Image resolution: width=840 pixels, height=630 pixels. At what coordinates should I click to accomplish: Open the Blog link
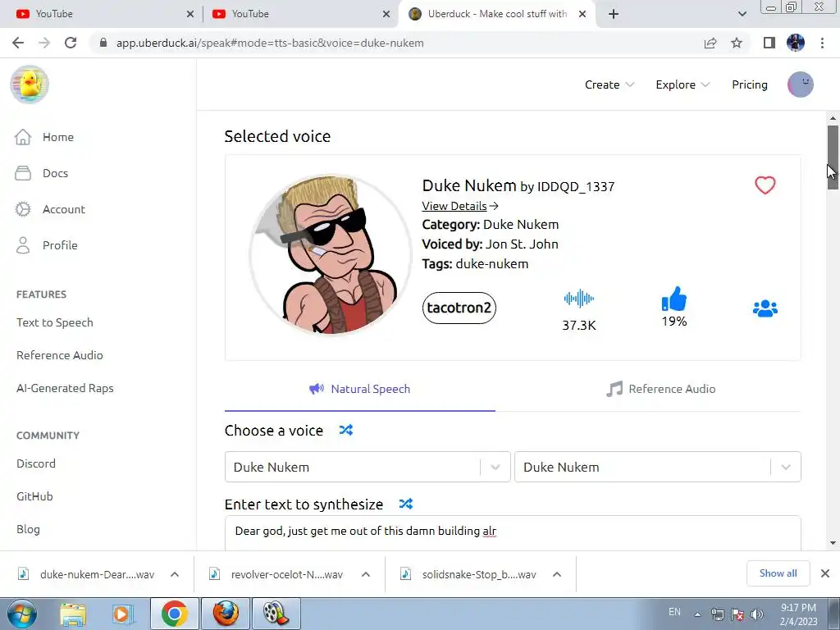[x=28, y=529]
